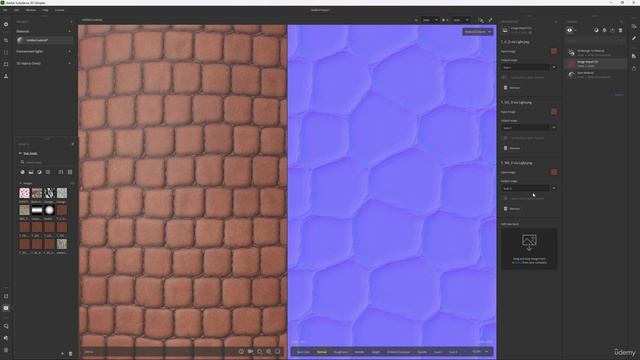Screen dimensions: 640x360
Task: Expand the 3D objects section
Action: click(69, 63)
